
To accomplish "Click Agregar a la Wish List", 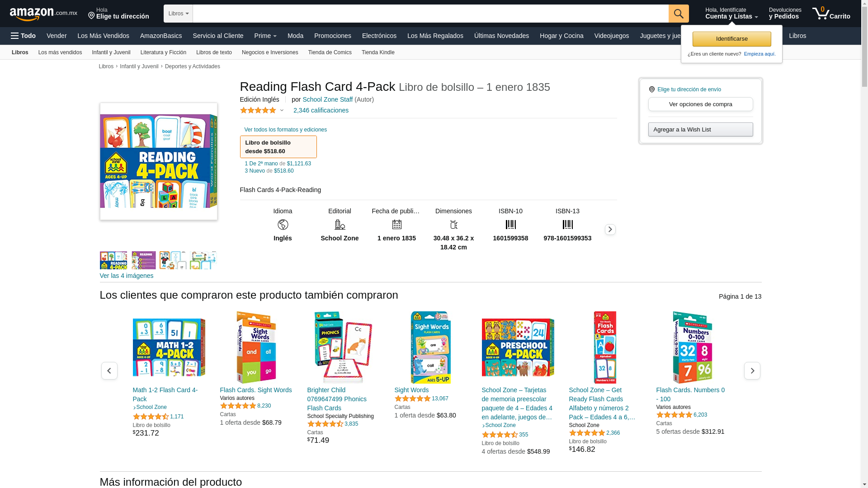I will (x=700, y=130).
